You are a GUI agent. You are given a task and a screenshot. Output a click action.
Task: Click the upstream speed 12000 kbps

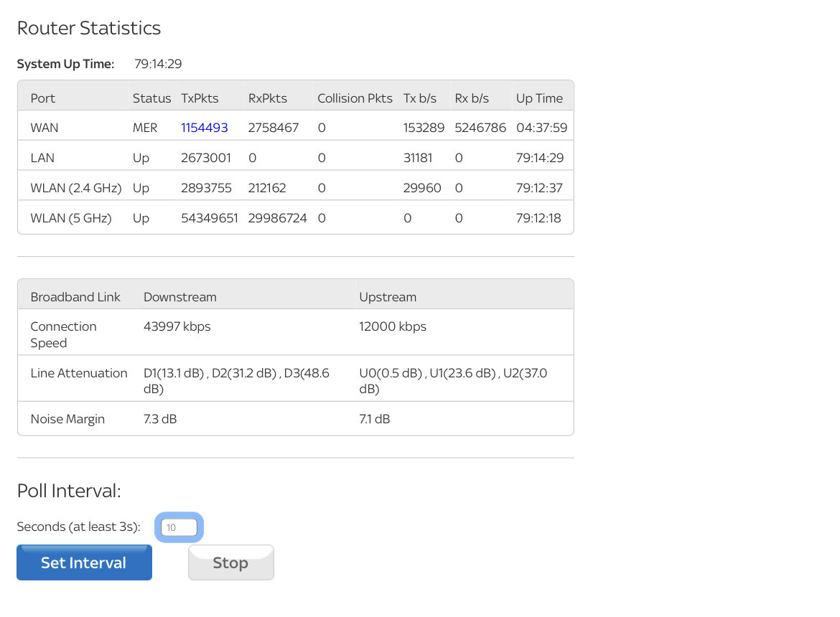pyautogui.click(x=393, y=326)
